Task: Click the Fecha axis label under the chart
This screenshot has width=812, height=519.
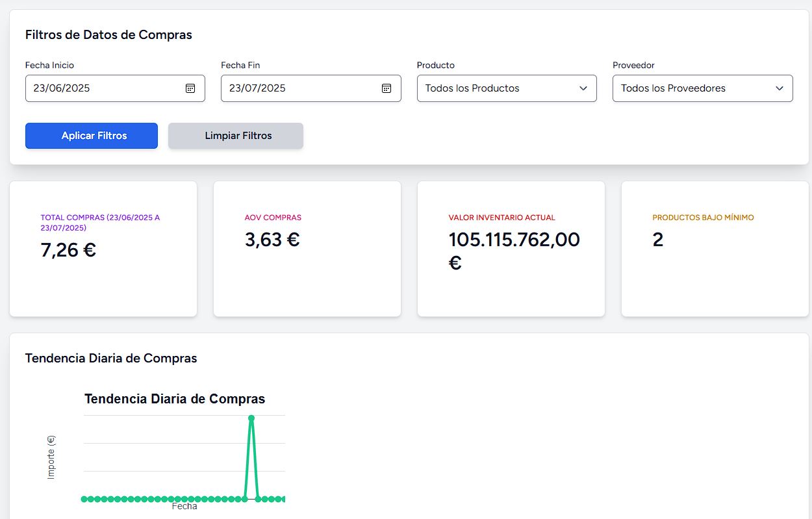Action: [184, 507]
